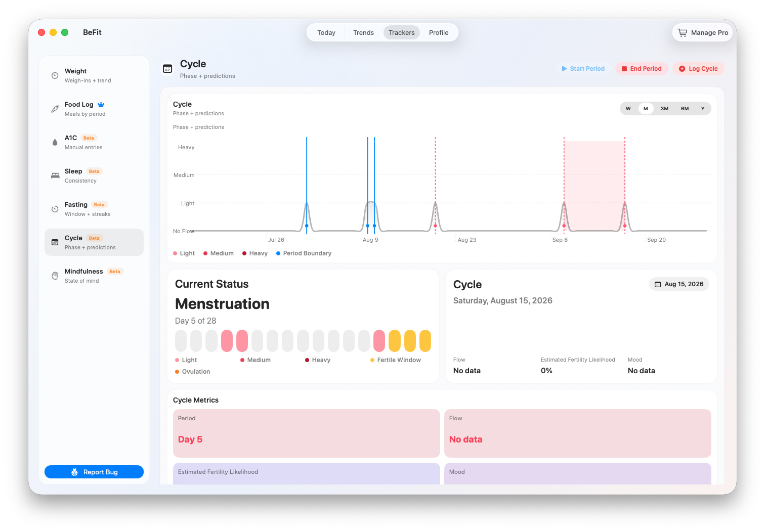This screenshot has height=532, width=765.
Task: Open the Trackers tab
Action: (x=402, y=32)
